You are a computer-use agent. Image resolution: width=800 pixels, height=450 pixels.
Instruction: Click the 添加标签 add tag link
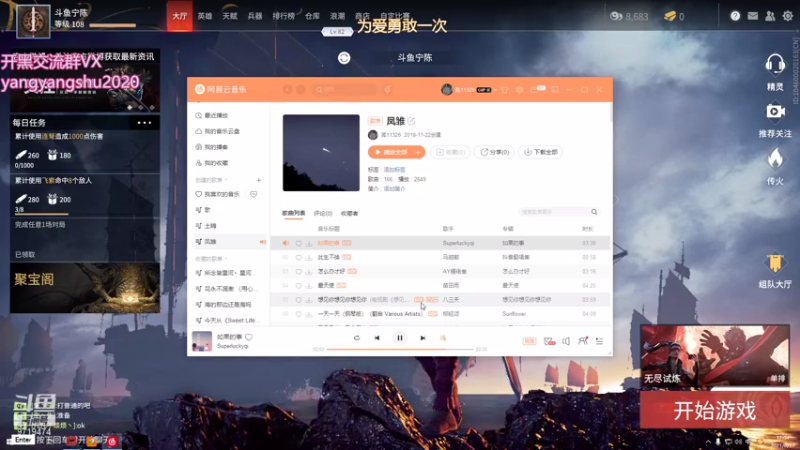[394, 169]
